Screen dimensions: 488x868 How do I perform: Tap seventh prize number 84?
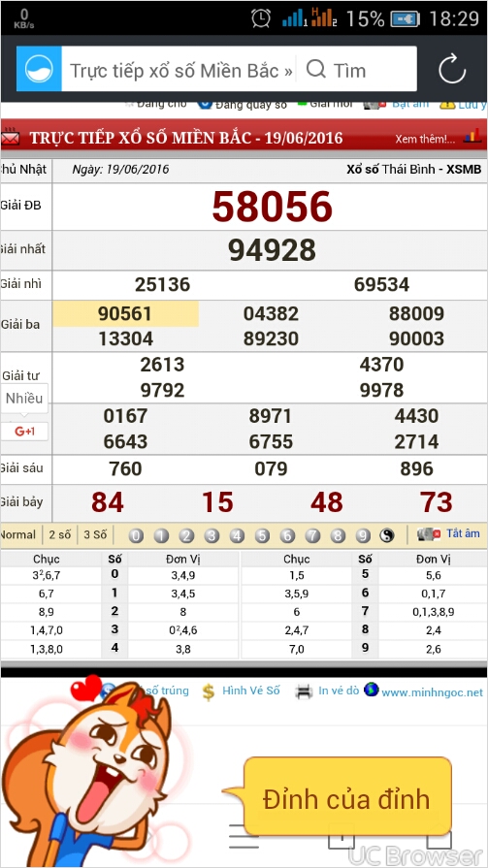(108, 502)
